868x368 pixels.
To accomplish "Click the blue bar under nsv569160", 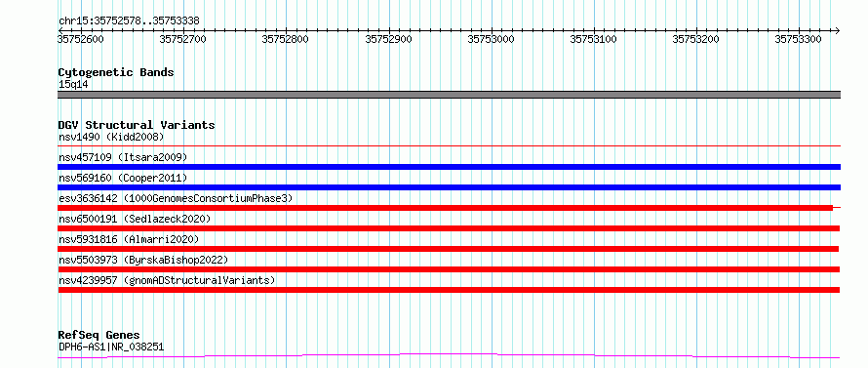I will point(449,187).
